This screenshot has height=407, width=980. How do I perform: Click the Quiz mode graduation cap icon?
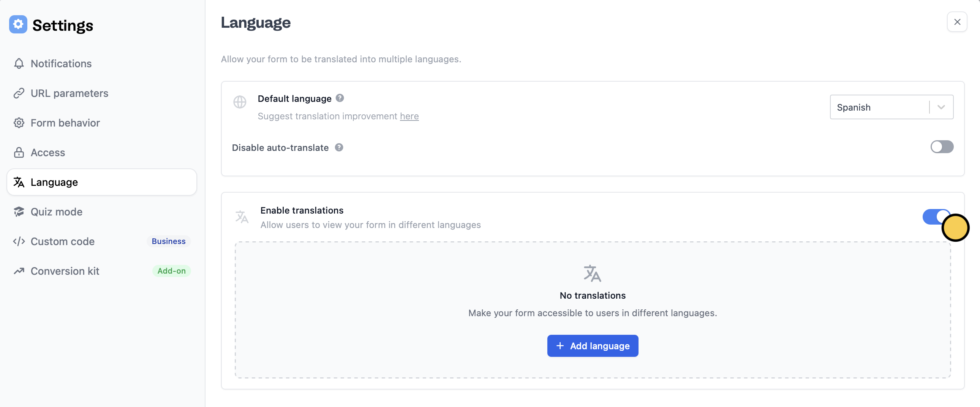(19, 212)
